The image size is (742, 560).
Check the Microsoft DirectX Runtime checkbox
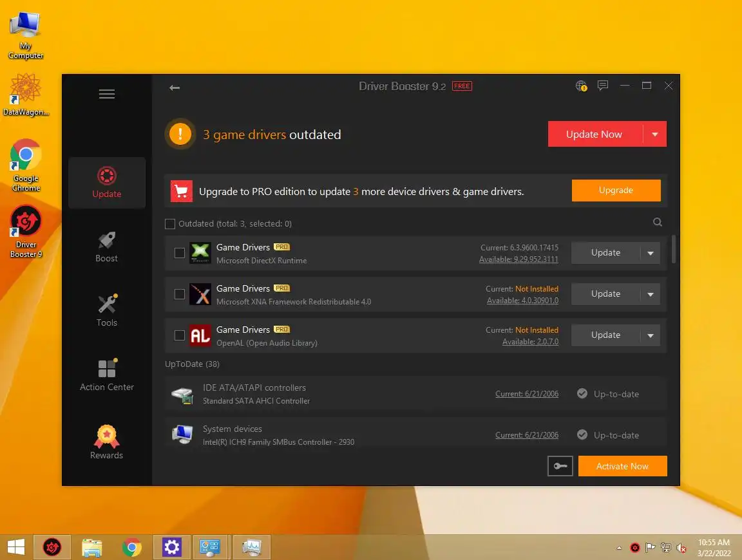point(180,253)
